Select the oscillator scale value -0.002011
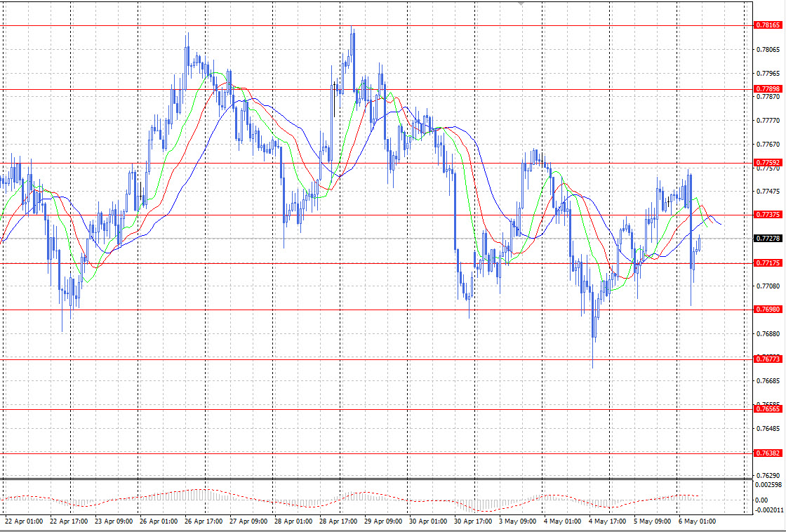The width and height of the screenshot is (786, 532). (x=768, y=510)
